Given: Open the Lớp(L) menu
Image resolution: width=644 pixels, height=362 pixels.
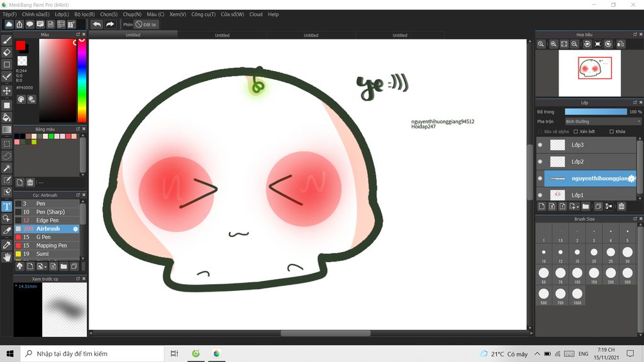Looking at the screenshot, I should click(x=62, y=14).
